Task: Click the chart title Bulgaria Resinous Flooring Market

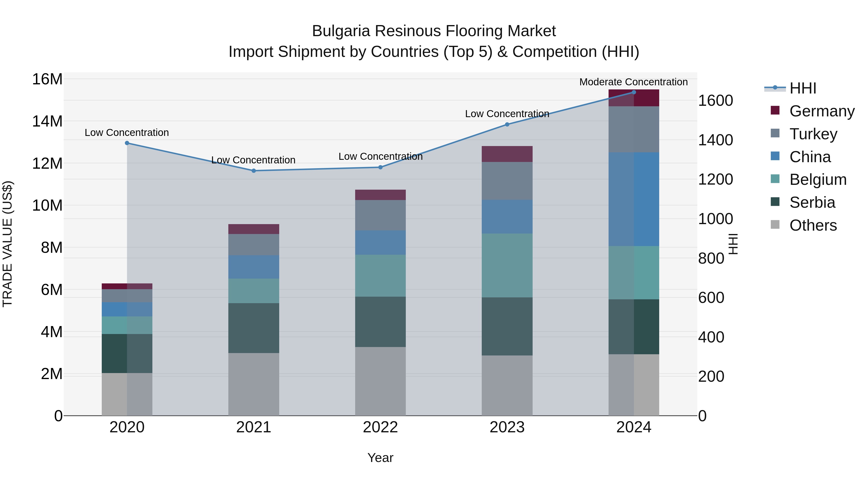Action: point(434,31)
